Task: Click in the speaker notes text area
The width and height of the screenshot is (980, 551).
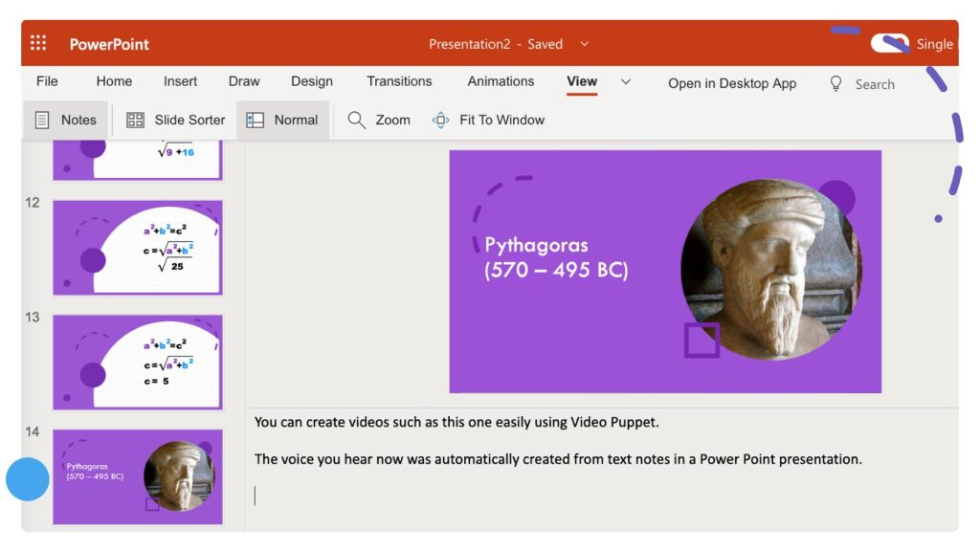Action: point(602,470)
